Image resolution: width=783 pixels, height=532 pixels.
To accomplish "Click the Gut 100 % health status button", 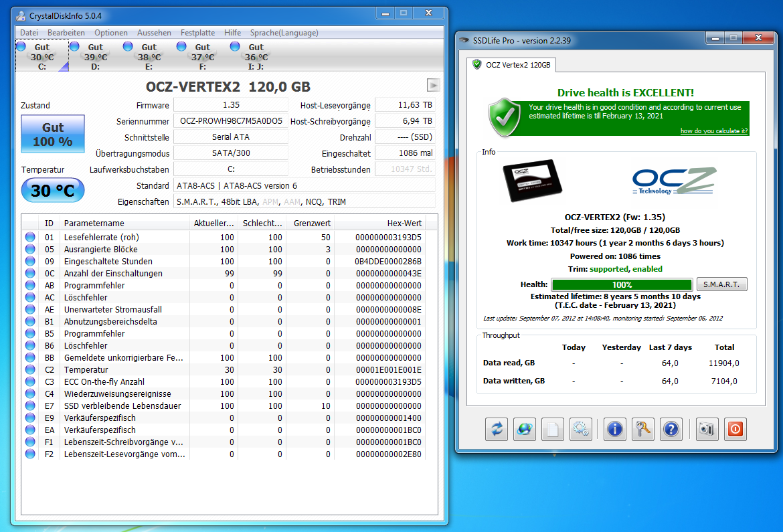I will pos(53,134).
